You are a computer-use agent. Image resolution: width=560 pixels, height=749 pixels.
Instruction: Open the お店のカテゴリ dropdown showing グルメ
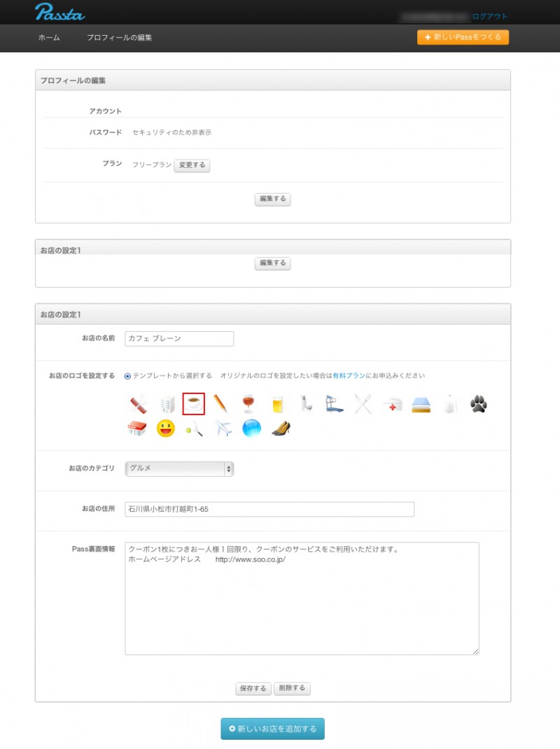pos(179,468)
